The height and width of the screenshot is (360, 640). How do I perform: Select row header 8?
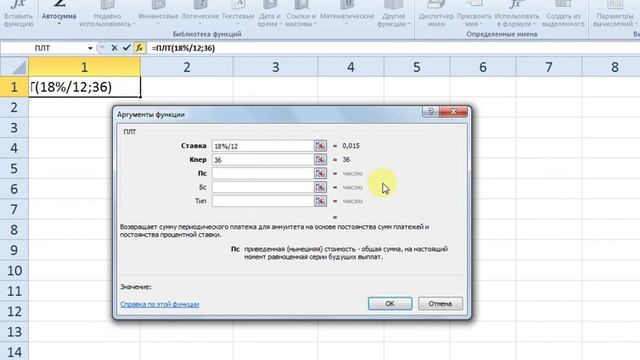pos(14,230)
